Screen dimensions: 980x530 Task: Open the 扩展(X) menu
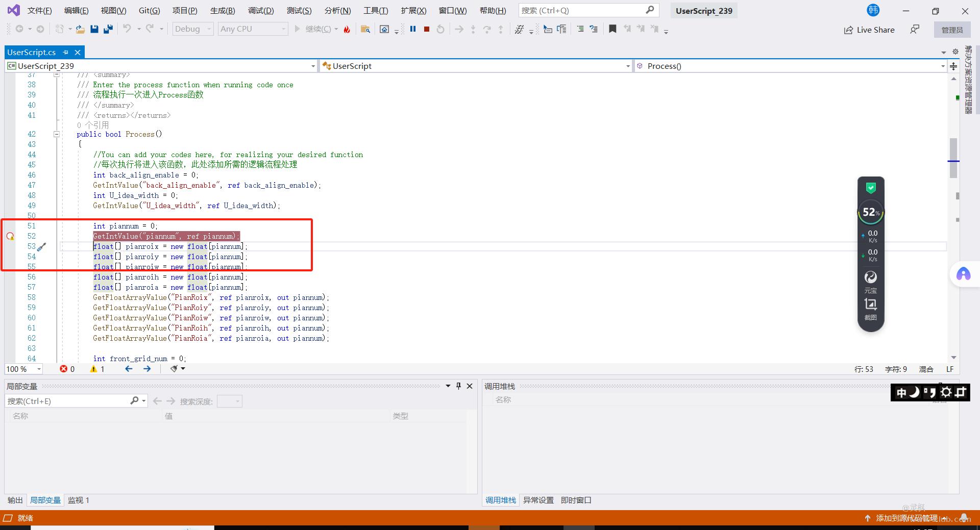pyautogui.click(x=413, y=10)
